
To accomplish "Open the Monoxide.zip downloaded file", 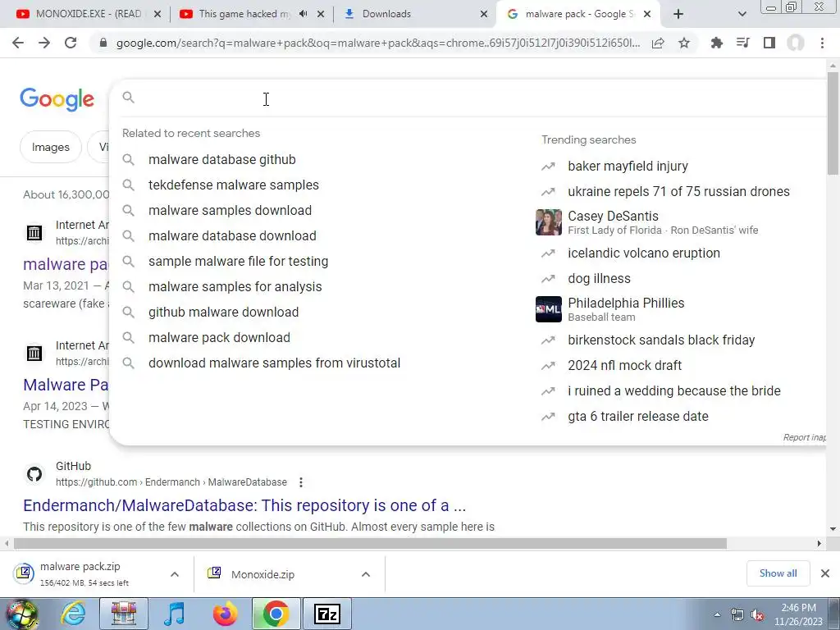I will point(262,574).
